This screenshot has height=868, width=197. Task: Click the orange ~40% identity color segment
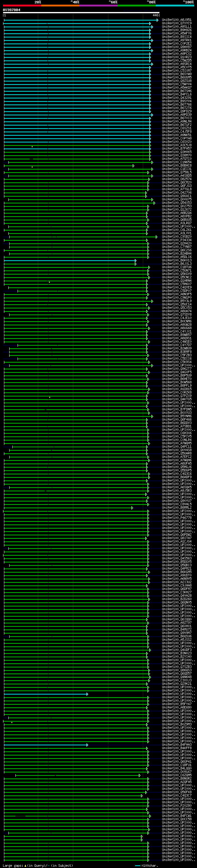[60, 6]
